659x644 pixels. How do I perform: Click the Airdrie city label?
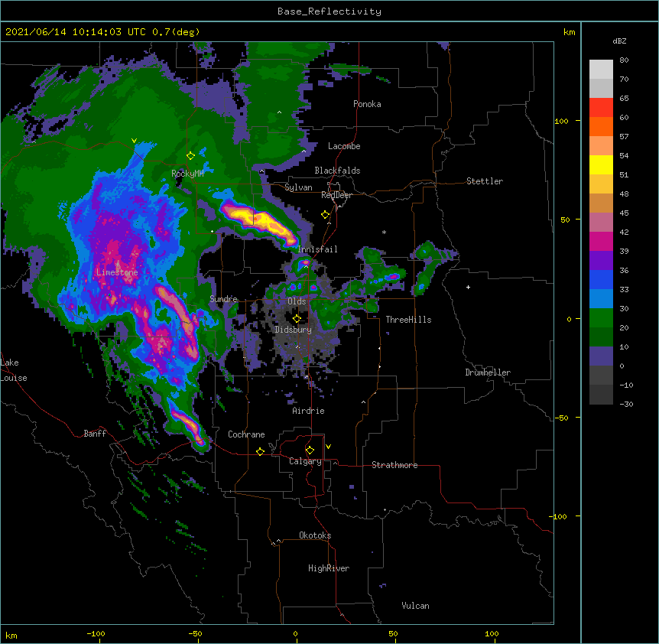[309, 411]
